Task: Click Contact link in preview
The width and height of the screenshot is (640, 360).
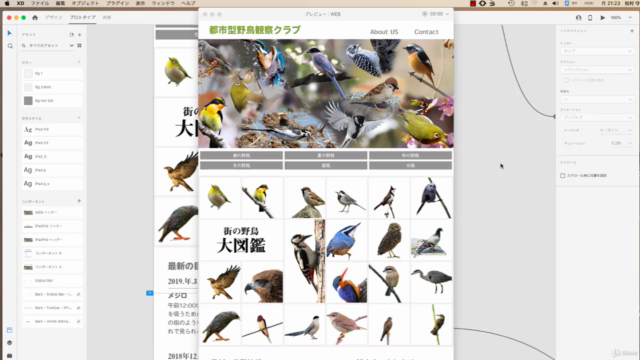Action: 426,32
